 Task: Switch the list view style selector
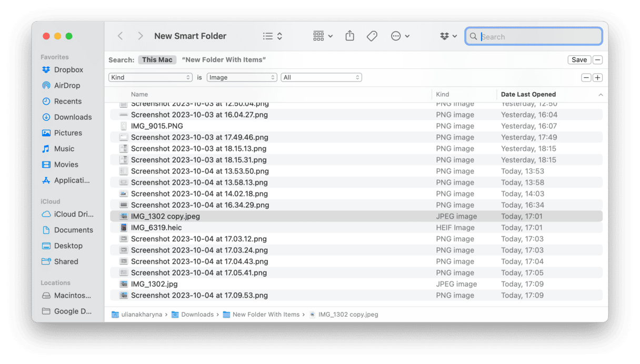click(273, 36)
